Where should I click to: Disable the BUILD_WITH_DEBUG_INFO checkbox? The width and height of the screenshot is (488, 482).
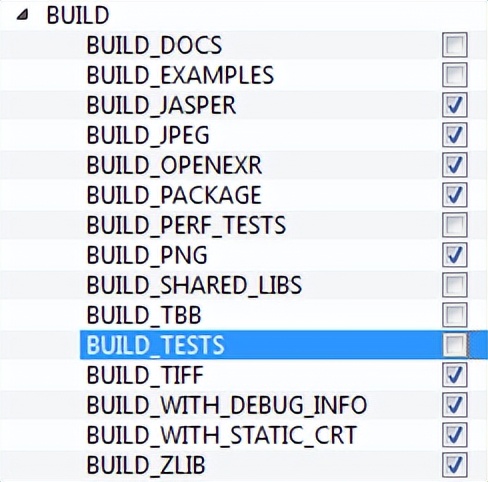pos(455,405)
